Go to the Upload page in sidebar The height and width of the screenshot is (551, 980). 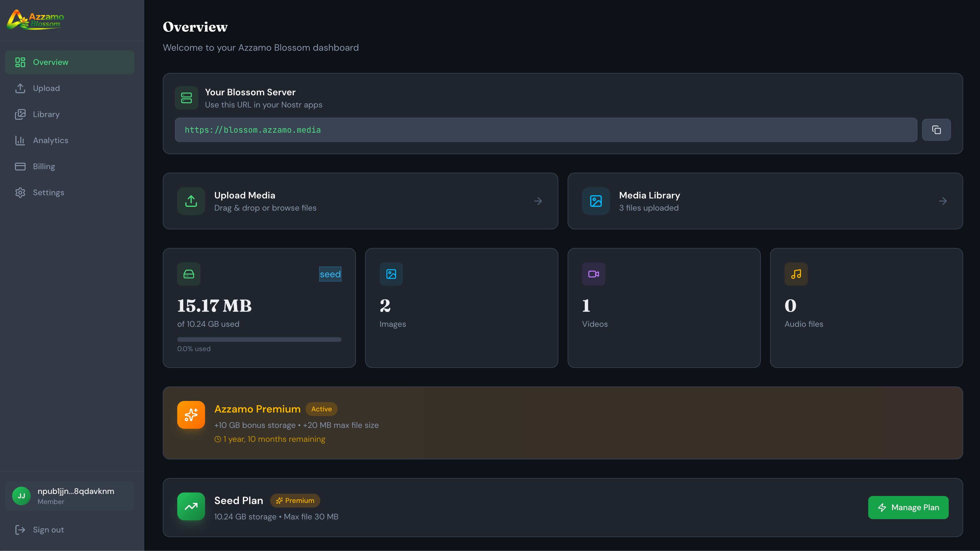(46, 88)
